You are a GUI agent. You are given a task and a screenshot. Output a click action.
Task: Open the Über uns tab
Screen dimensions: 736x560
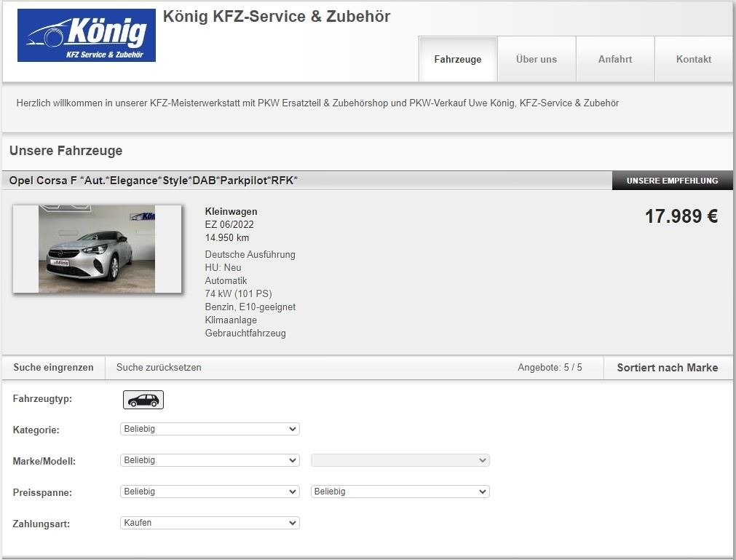tap(537, 60)
